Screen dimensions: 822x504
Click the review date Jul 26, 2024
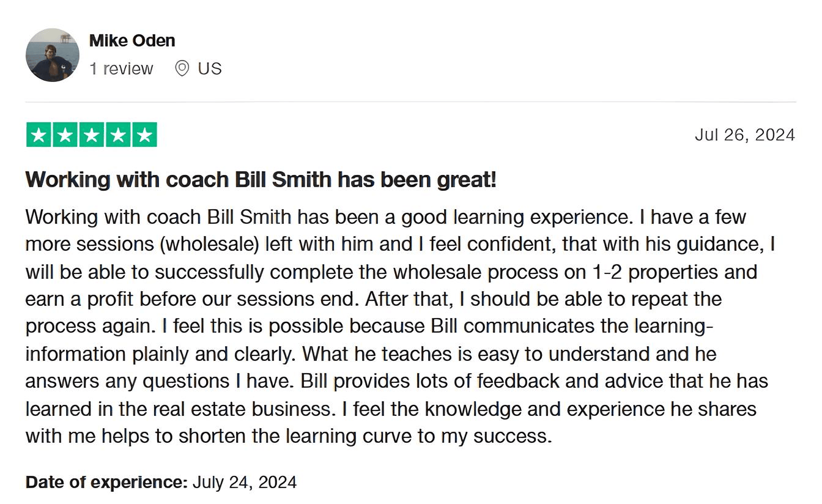[744, 135]
